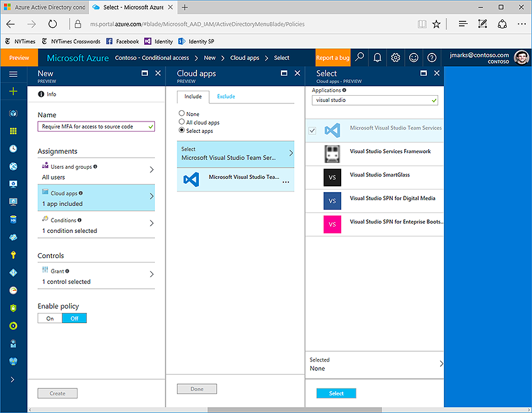Switch to the Exclude tab

coord(226,97)
